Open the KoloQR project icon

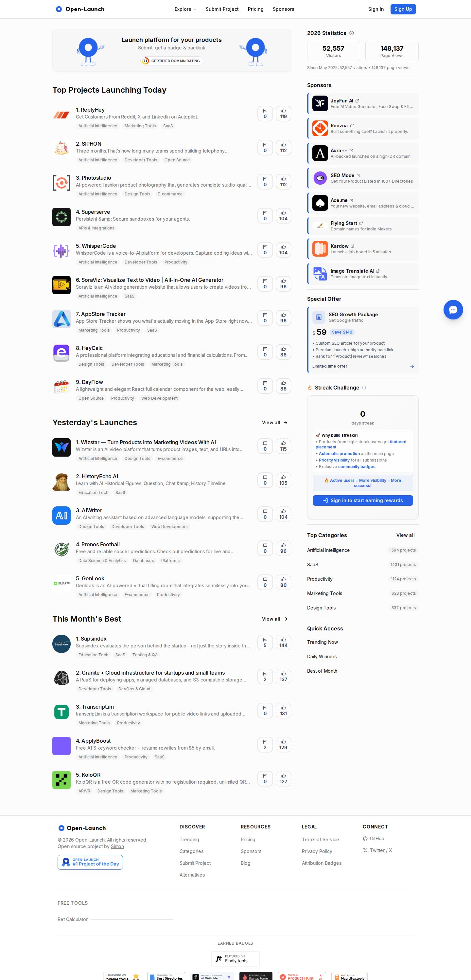click(x=61, y=780)
